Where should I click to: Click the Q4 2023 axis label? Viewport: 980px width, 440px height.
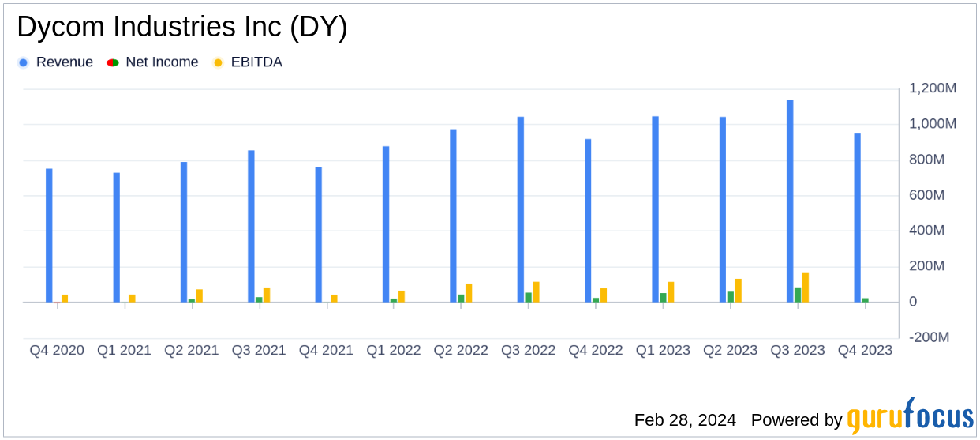[x=865, y=350]
